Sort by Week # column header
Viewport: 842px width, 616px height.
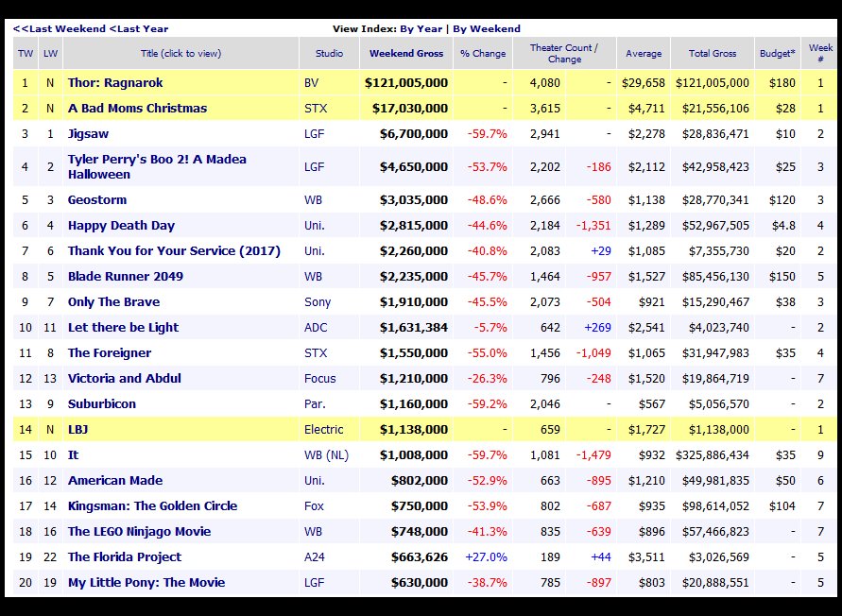pos(820,53)
